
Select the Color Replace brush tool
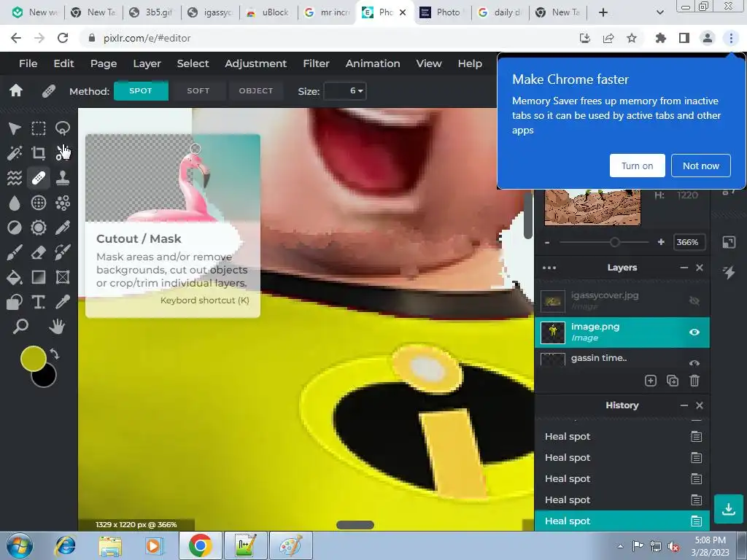point(63,252)
